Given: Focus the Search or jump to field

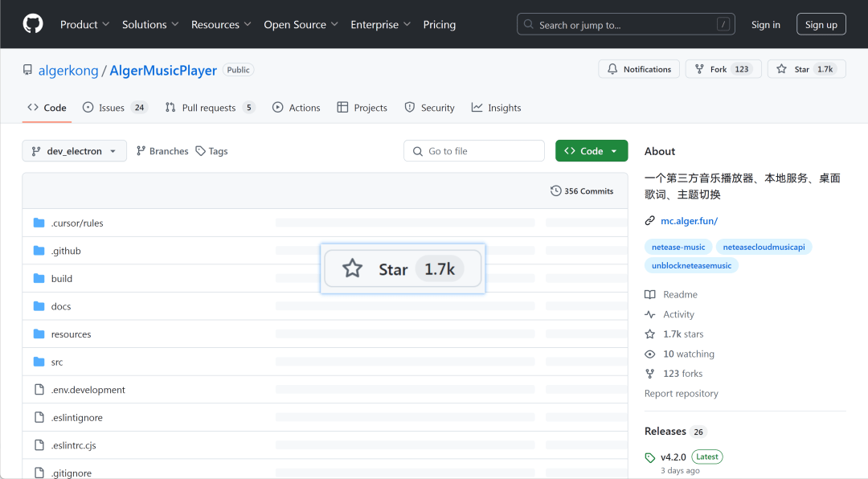Looking at the screenshot, I should pyautogui.click(x=625, y=24).
